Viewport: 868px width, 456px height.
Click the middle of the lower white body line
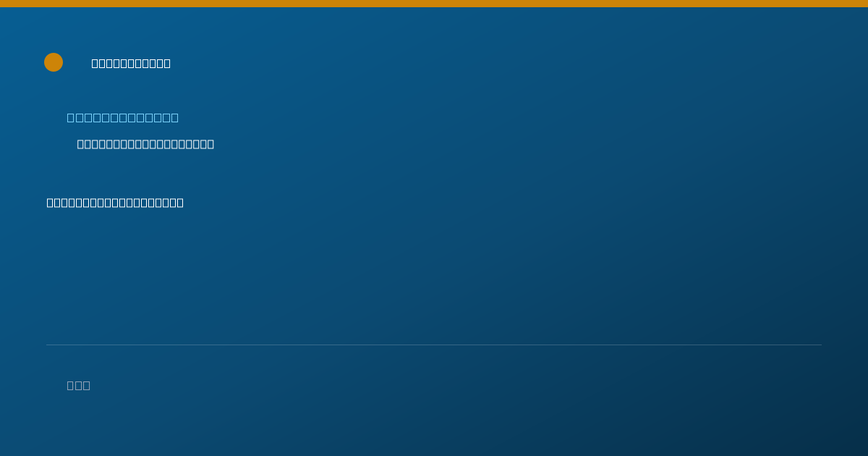115,203
